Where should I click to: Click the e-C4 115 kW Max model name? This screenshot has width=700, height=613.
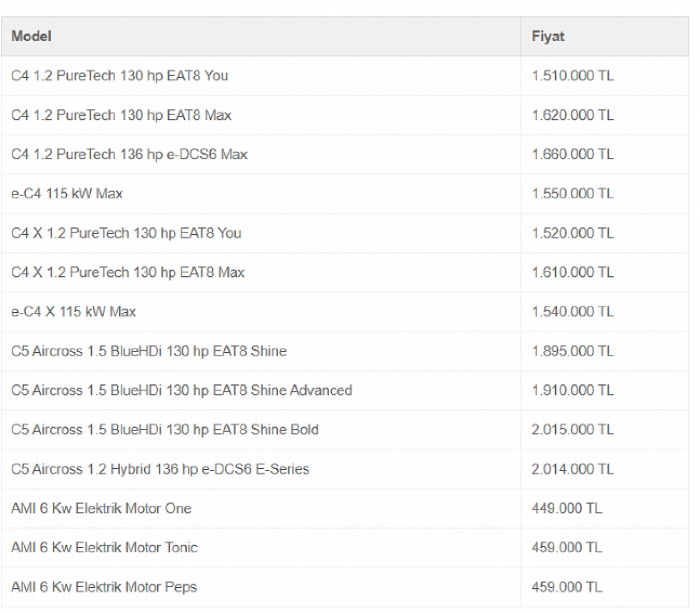point(67,194)
